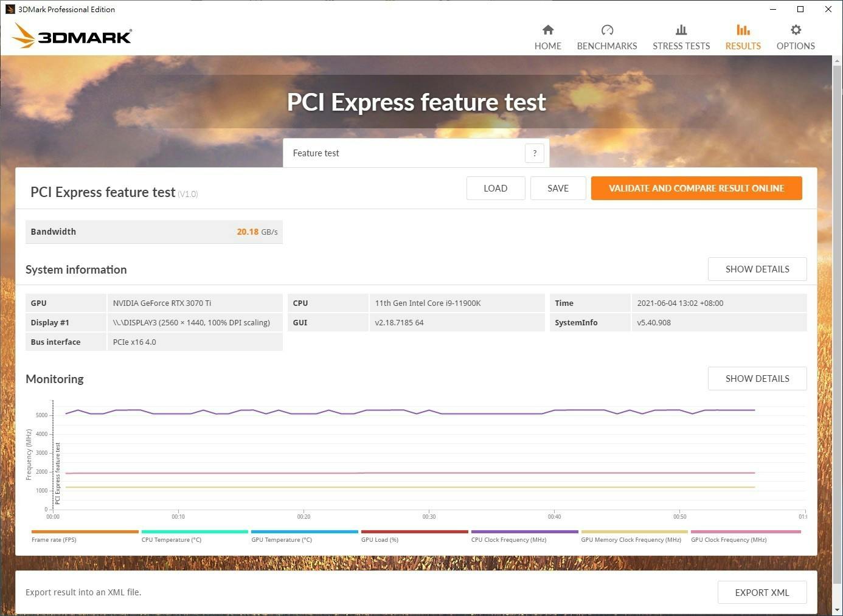The image size is (843, 616).
Task: Click the time value 2021-06-04 13:02
Action: coord(680,303)
